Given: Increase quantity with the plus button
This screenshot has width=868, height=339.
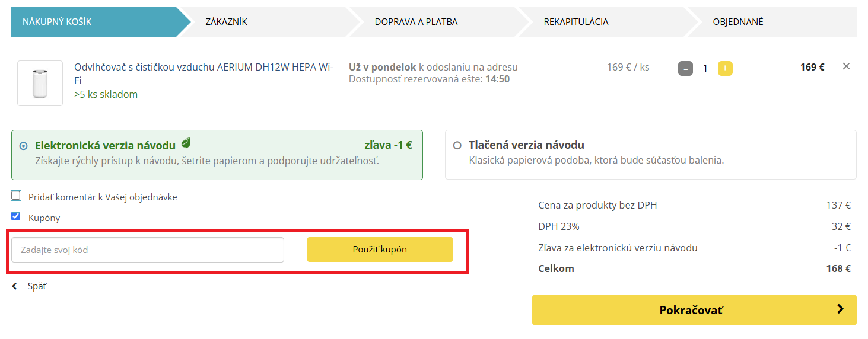Looking at the screenshot, I should 725,68.
